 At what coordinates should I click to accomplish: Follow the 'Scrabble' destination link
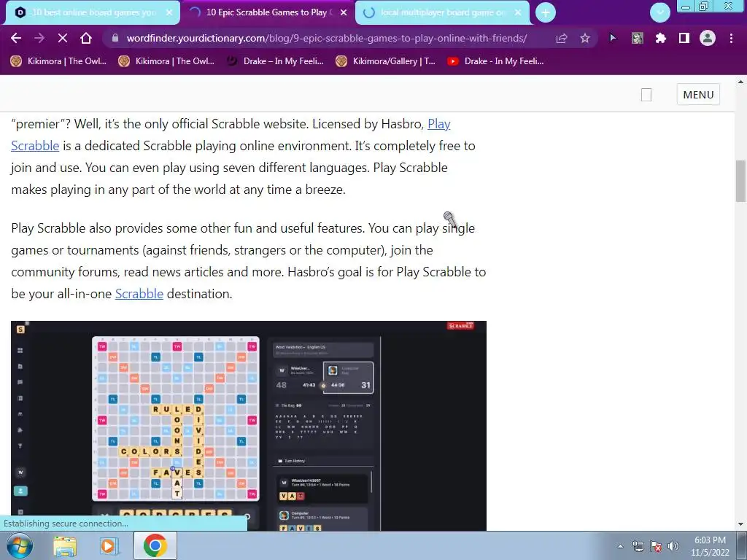139,294
